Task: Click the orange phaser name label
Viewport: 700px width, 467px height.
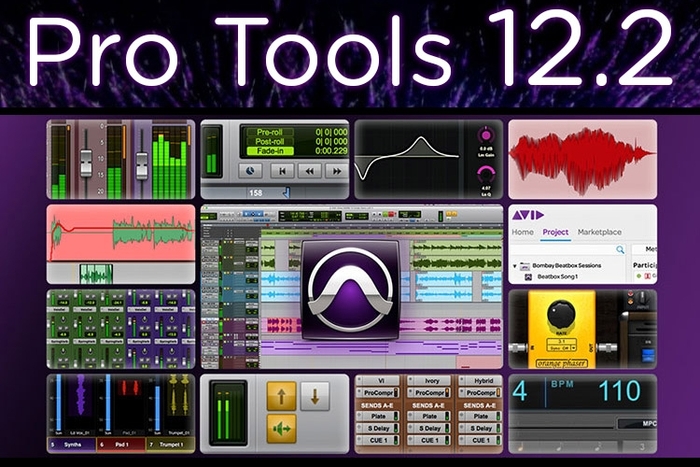Action: coord(561,363)
